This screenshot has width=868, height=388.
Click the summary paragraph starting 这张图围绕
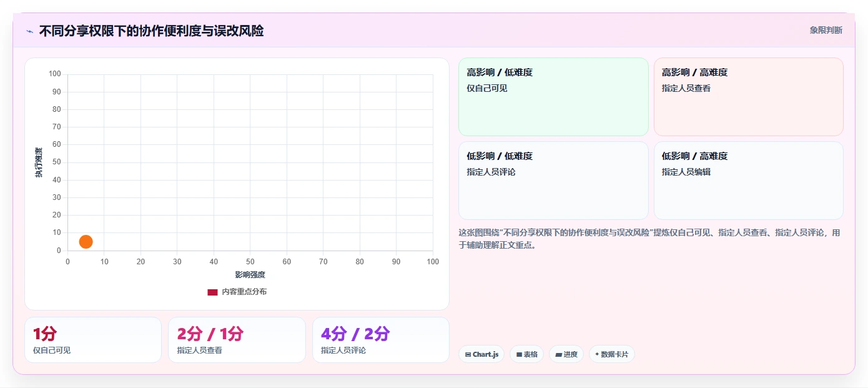pyautogui.click(x=649, y=239)
